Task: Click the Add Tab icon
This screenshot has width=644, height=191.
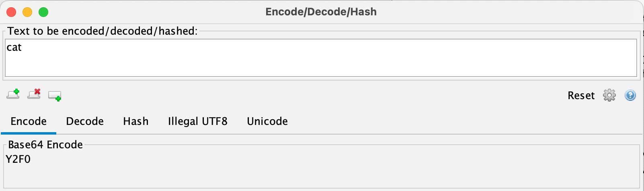Action: [13, 95]
